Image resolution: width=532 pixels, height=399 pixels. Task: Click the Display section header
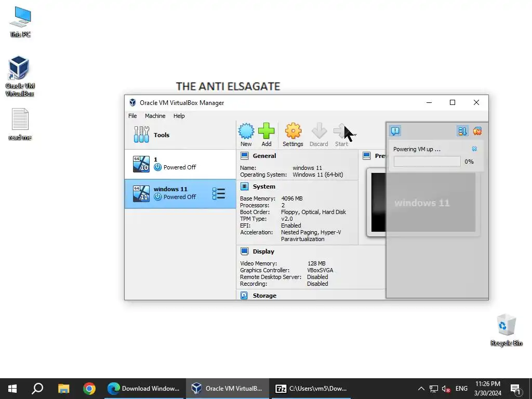(263, 251)
